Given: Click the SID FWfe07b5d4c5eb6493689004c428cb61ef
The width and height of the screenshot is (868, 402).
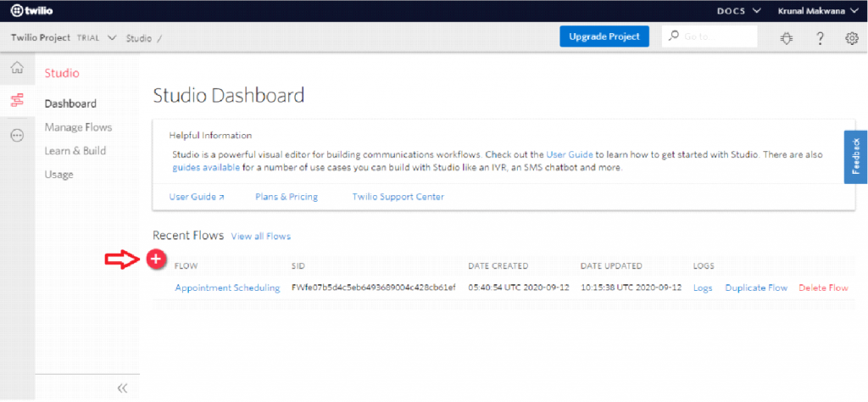Looking at the screenshot, I should click(x=374, y=288).
